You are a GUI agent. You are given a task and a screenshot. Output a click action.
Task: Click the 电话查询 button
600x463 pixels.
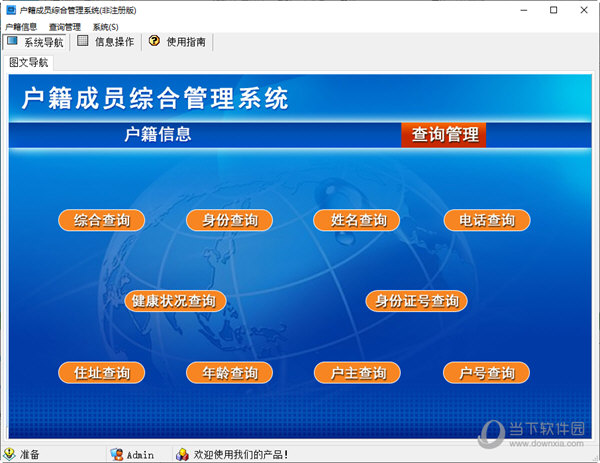click(x=487, y=220)
